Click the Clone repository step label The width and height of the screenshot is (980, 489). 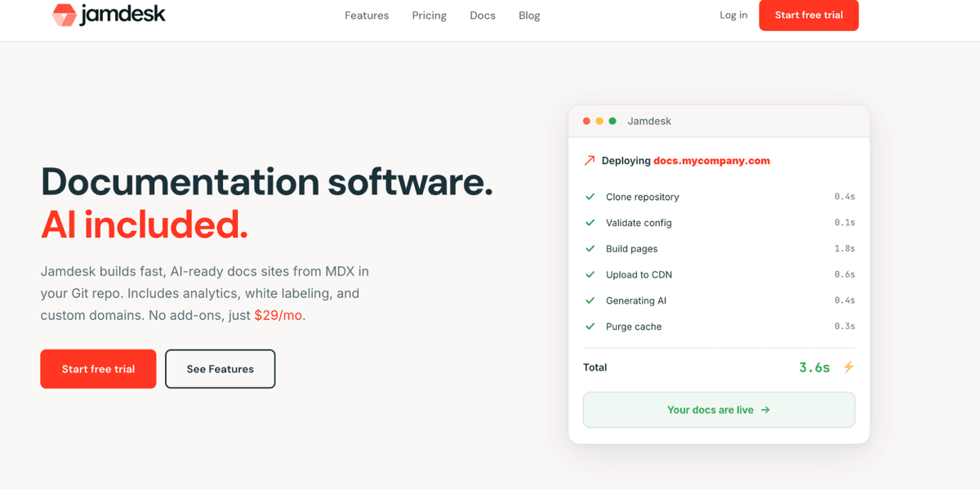[642, 197]
